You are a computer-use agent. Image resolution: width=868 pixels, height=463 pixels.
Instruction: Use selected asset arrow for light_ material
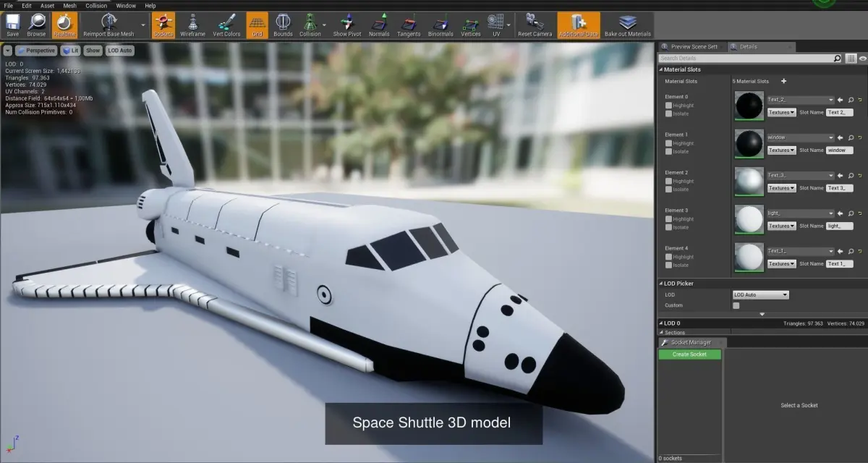pyautogui.click(x=841, y=213)
